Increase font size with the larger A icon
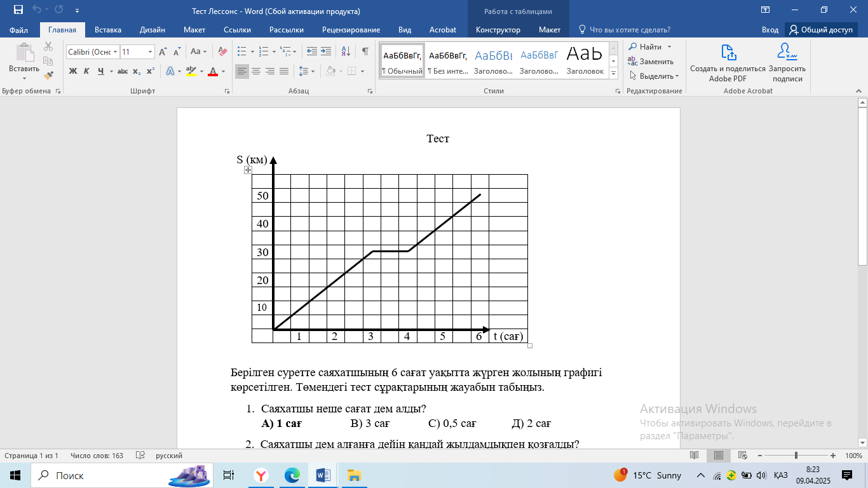 tap(163, 51)
